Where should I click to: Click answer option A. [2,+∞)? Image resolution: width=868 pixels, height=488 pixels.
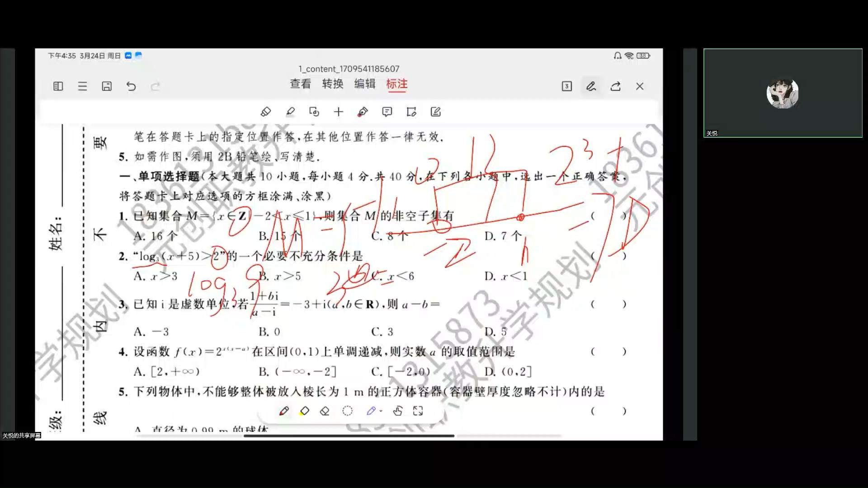(x=166, y=372)
